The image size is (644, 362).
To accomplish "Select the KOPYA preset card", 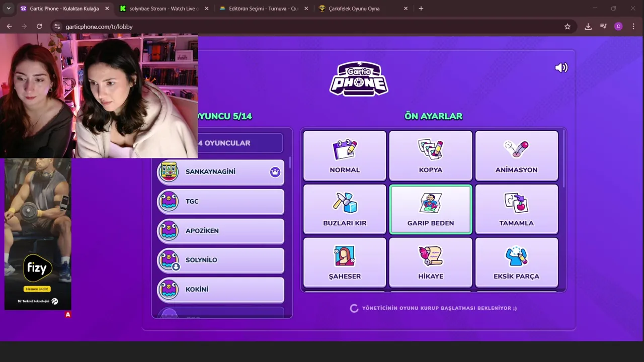I will [x=431, y=155].
